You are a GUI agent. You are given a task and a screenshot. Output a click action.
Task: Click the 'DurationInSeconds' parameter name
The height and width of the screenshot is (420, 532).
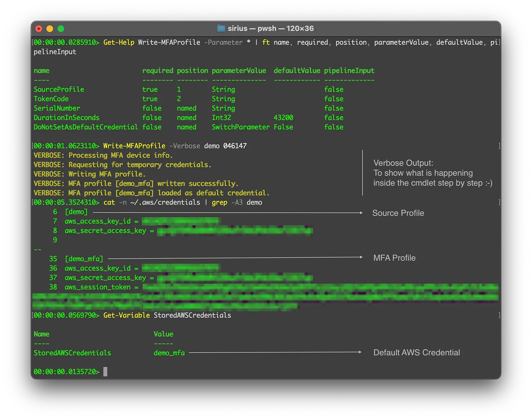pos(67,118)
